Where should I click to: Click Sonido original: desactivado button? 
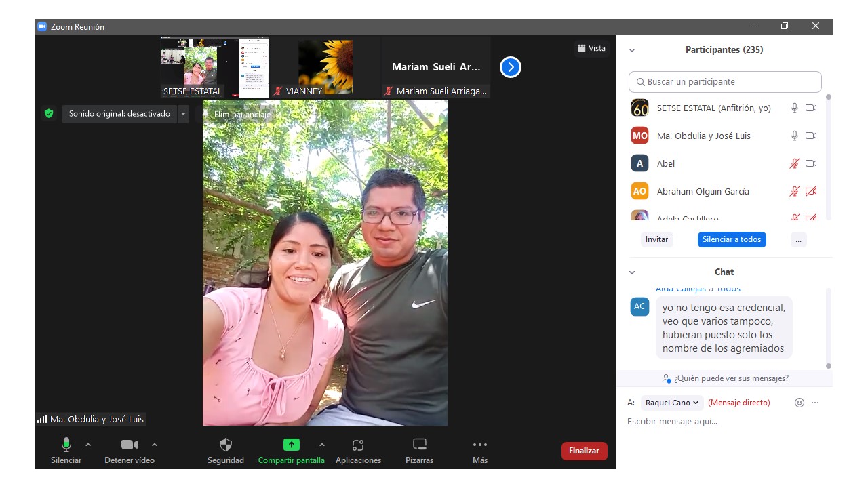coord(119,114)
